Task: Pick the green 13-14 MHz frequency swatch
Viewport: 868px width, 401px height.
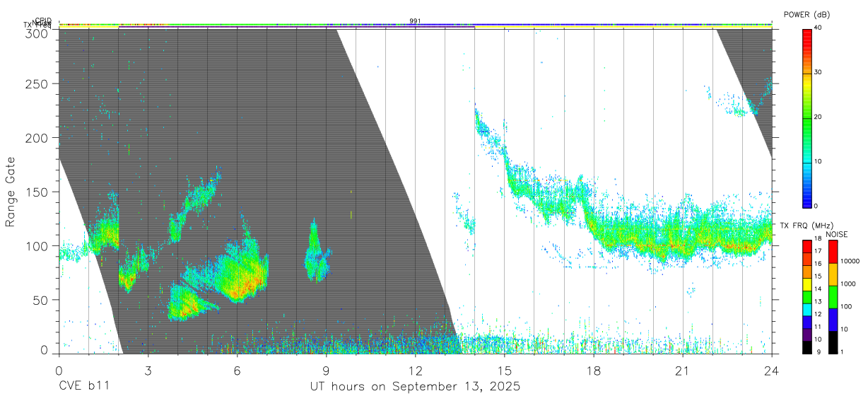Action: pyautogui.click(x=807, y=296)
